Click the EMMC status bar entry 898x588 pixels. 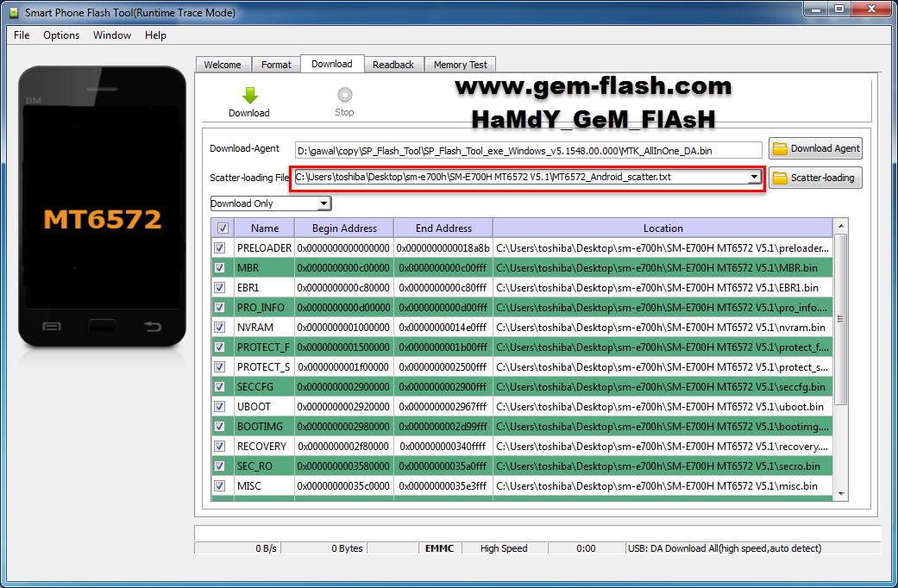click(439, 548)
